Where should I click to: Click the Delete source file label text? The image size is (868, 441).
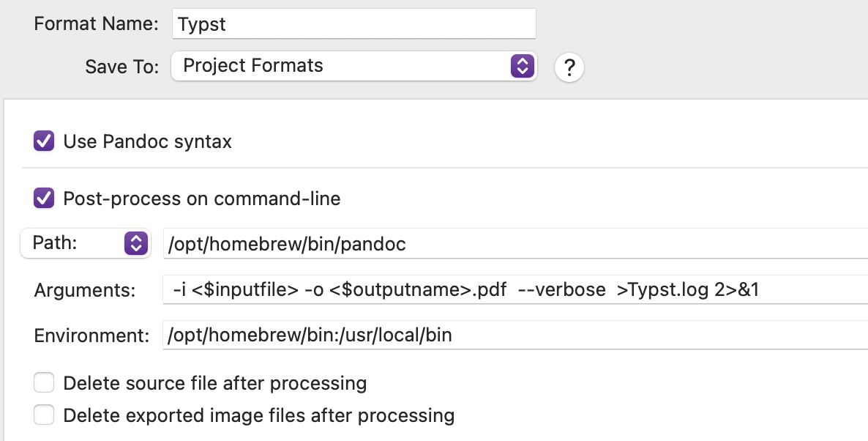coord(214,383)
